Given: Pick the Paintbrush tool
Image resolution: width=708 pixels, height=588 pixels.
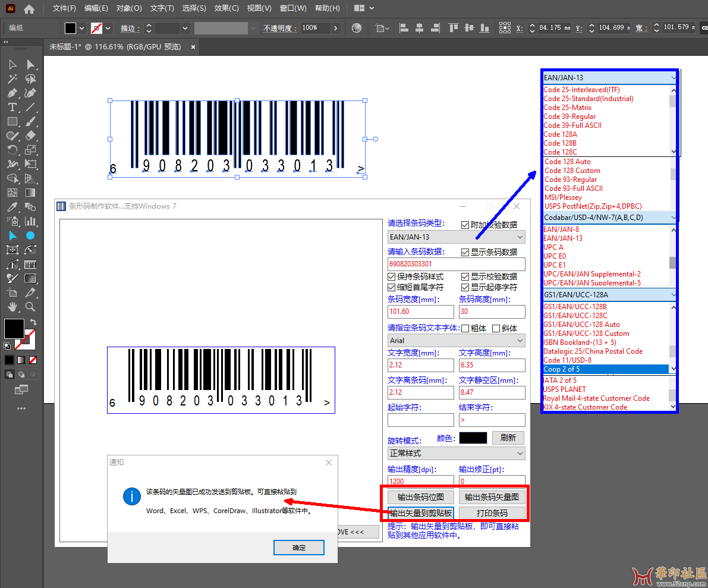Looking at the screenshot, I should coord(30,121).
